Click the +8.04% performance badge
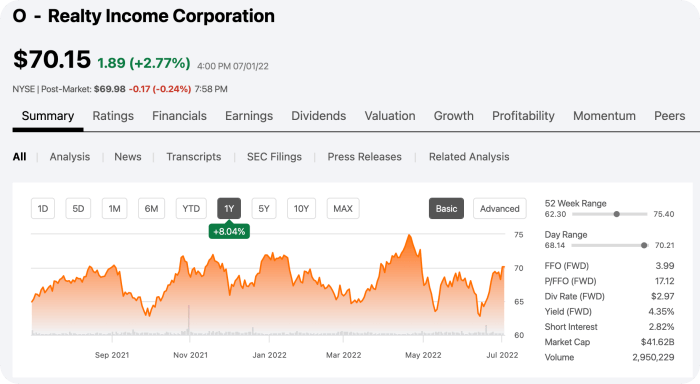Screen dimensions: 700x384 coord(229,231)
